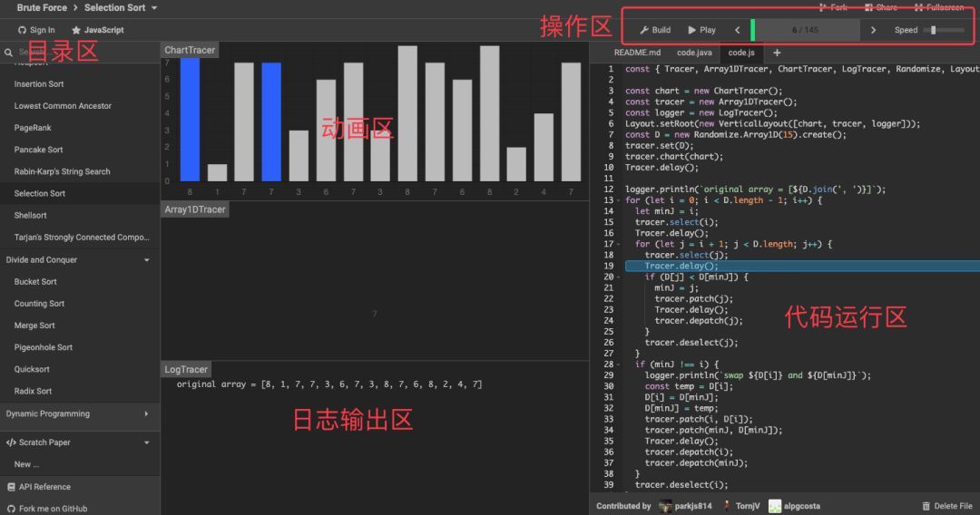980x515 pixels.
Task: Click the Share button in the header
Action: 881,7
